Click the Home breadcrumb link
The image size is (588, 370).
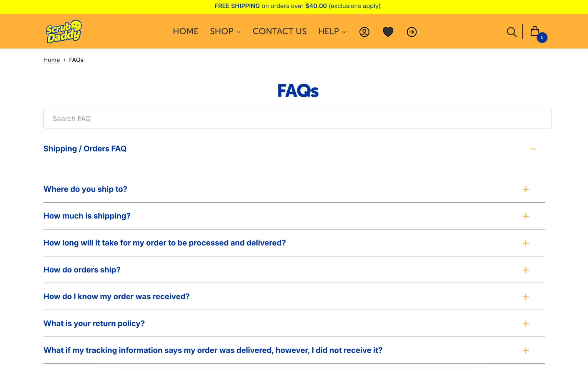point(51,60)
